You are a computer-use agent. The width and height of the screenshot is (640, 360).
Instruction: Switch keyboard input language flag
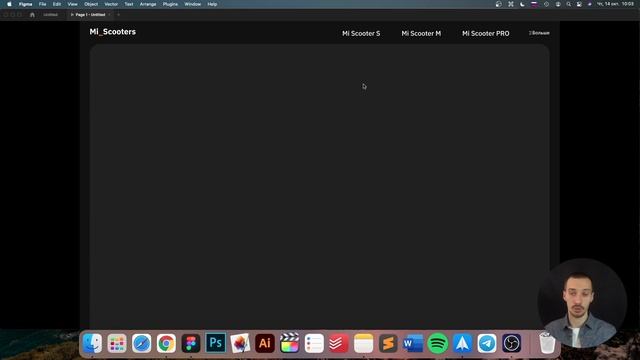(534, 4)
